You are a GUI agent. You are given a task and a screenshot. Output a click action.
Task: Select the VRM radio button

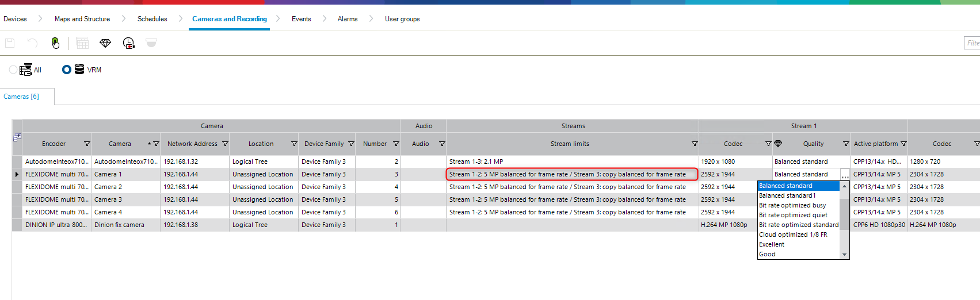pyautogui.click(x=67, y=70)
